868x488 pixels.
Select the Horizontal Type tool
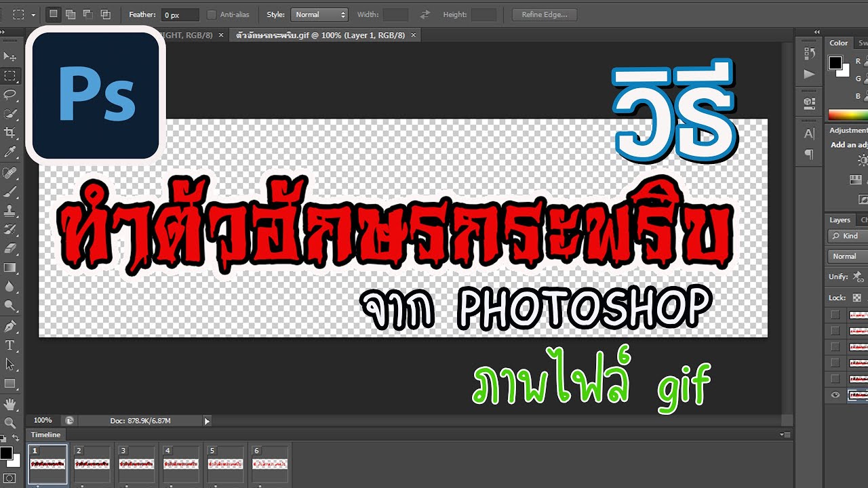pos(10,346)
